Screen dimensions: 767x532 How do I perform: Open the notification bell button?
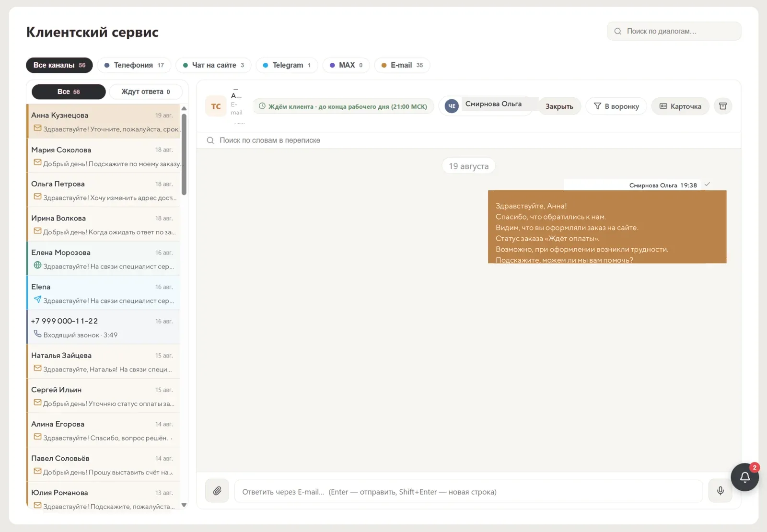[744, 477]
